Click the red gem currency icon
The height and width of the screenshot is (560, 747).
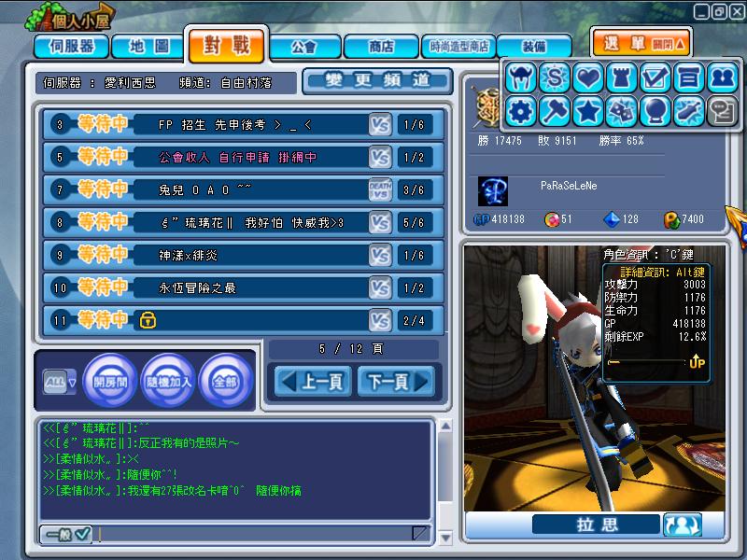click(x=552, y=219)
